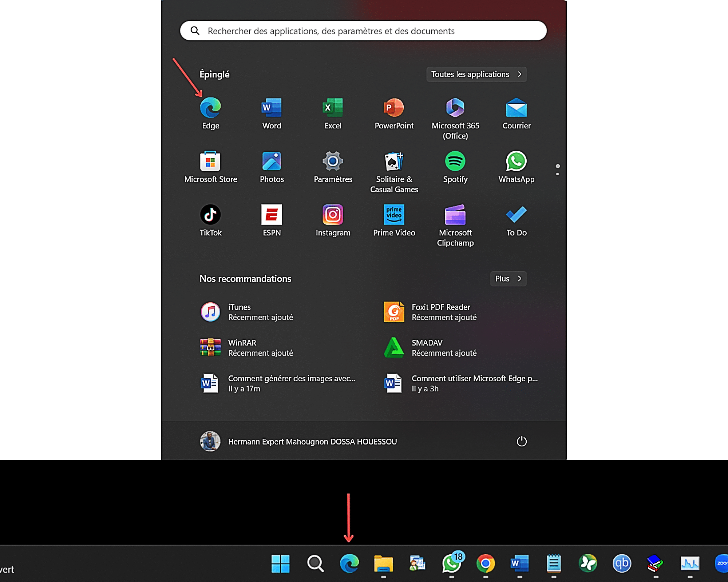Open Spotify from pinned apps
The width and height of the screenshot is (728, 582).
click(x=455, y=167)
